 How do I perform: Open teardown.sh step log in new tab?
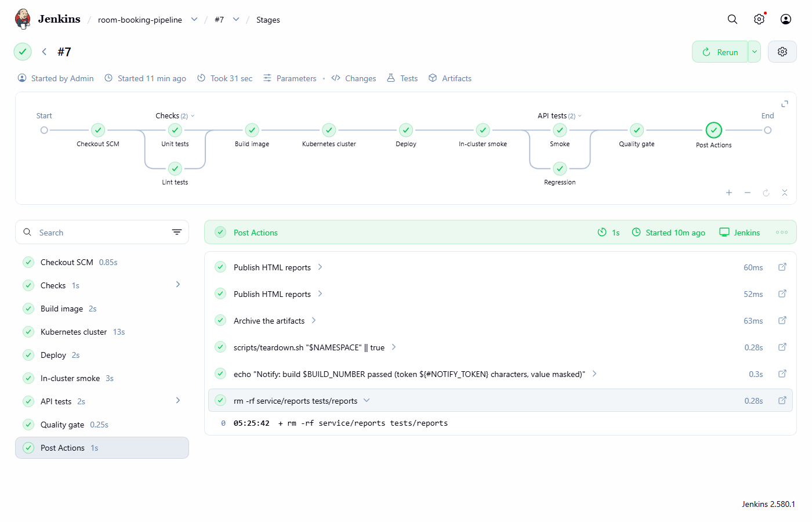[782, 347]
